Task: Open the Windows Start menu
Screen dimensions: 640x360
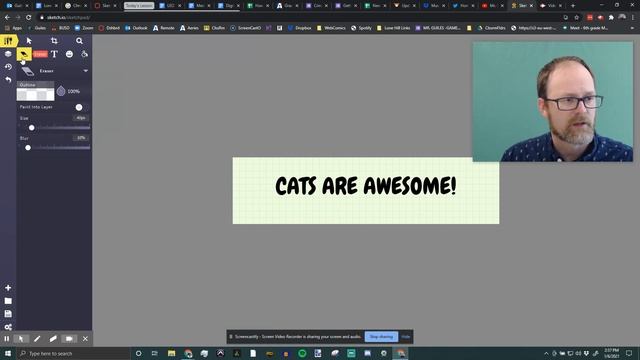Action: pos(8,353)
